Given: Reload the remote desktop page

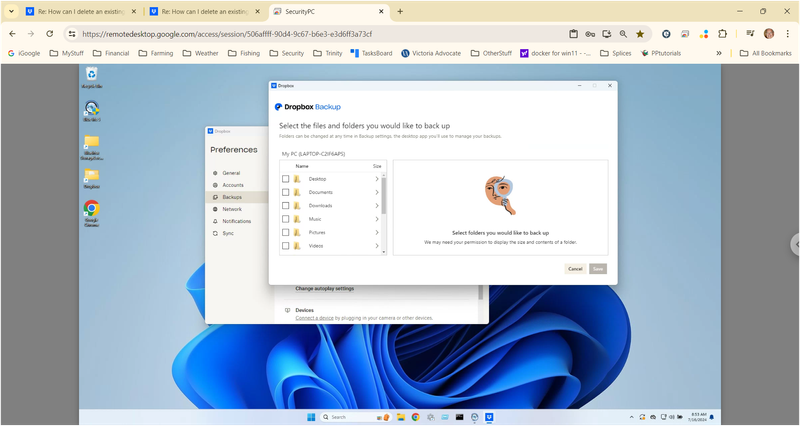Looking at the screenshot, I should pos(49,33).
